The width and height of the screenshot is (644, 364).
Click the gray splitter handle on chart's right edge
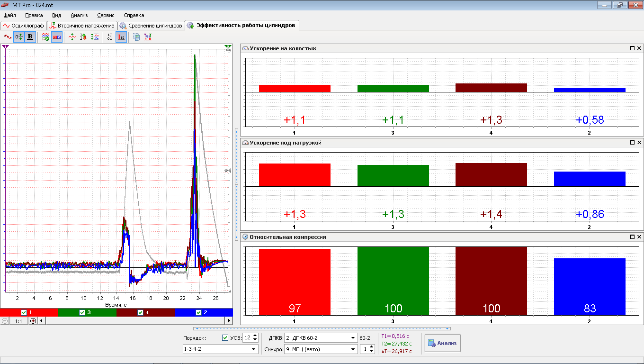coord(228,170)
